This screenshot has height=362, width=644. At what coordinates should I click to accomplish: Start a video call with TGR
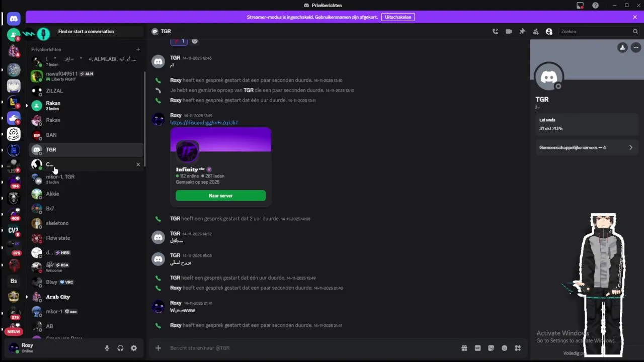(x=509, y=31)
